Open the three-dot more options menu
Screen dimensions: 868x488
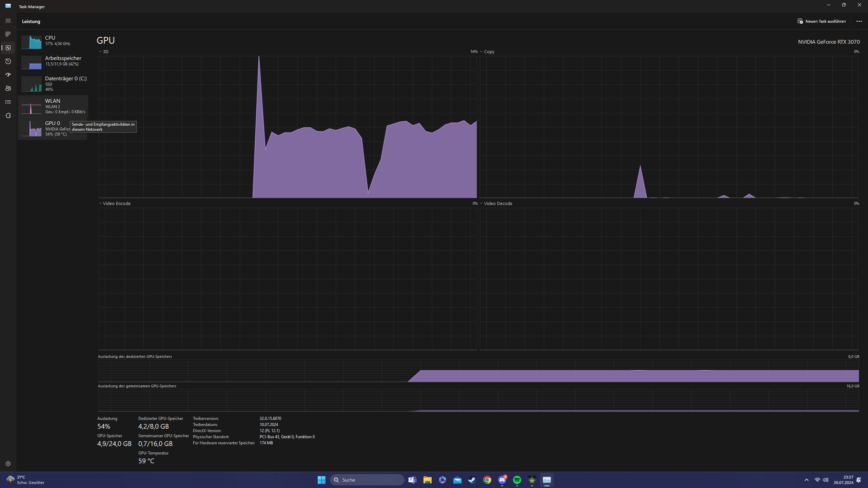[859, 21]
